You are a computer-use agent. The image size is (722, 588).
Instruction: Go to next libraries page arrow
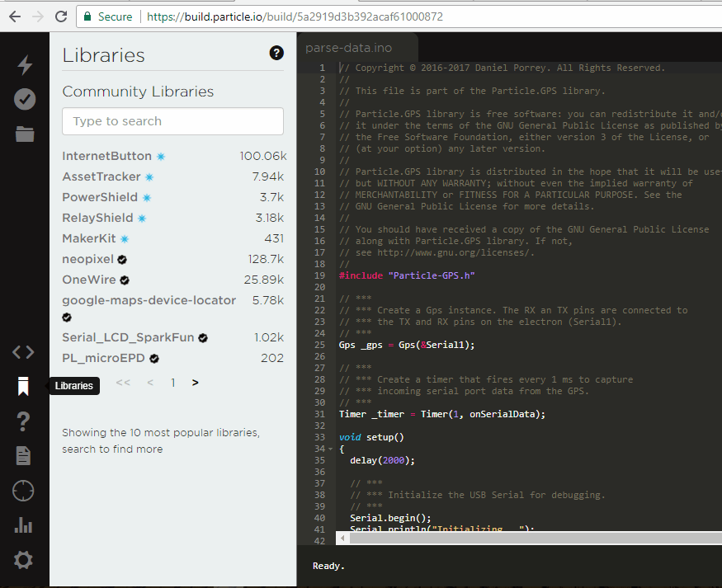(196, 383)
